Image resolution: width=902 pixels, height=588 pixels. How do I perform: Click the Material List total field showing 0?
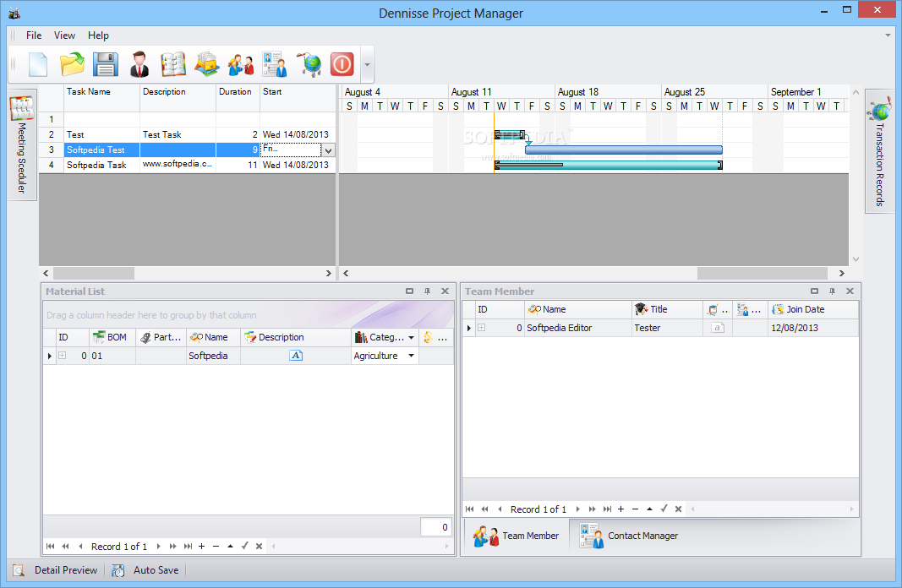click(x=435, y=527)
